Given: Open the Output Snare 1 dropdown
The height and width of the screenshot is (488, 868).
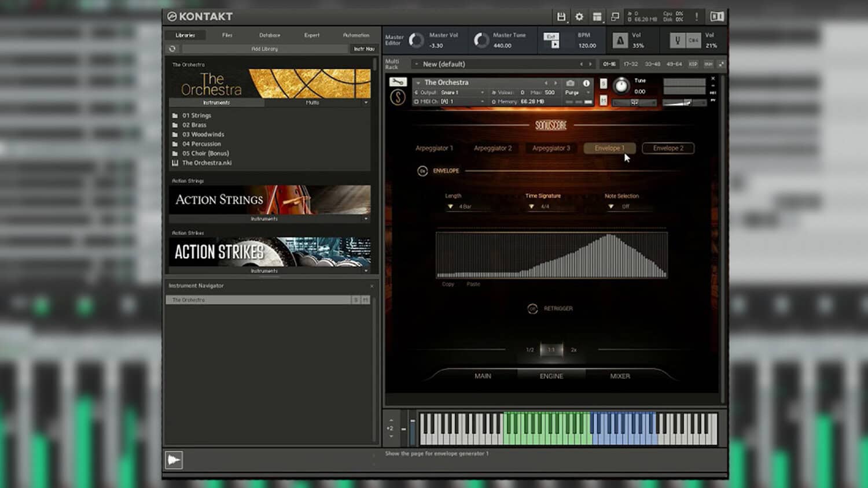Looking at the screenshot, I should [450, 93].
